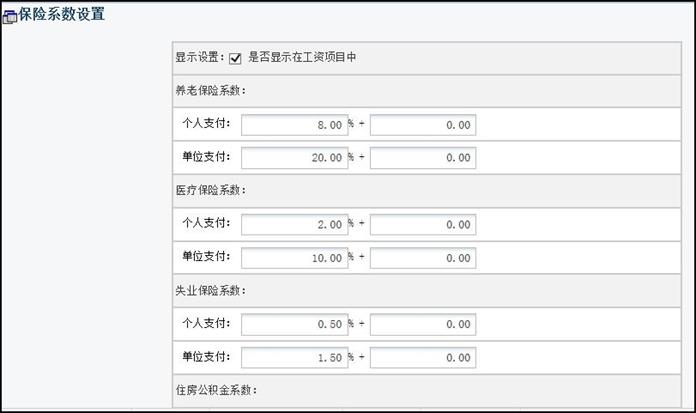The image size is (696, 413).
Task: Click the 住房公积金系数 section header
Action: click(216, 390)
